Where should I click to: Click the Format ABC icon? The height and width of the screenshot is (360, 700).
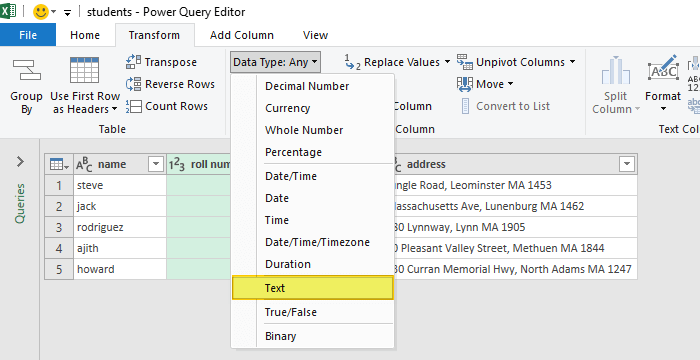(x=663, y=69)
